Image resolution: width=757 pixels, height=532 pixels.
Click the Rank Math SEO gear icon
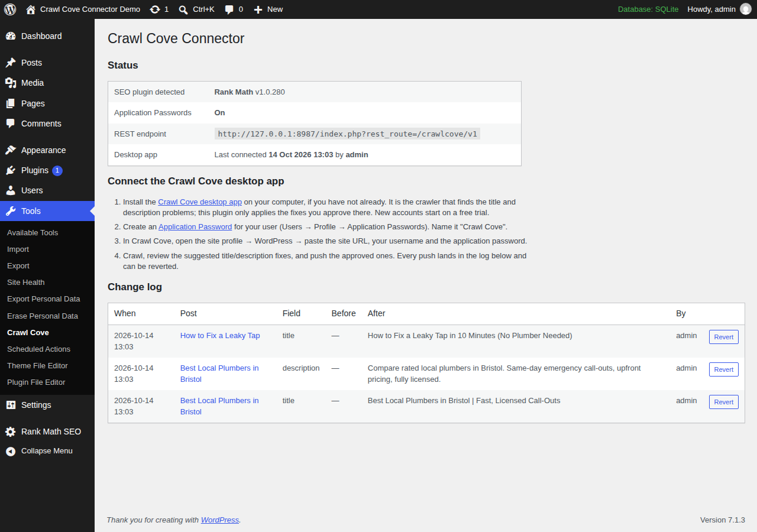click(x=11, y=432)
